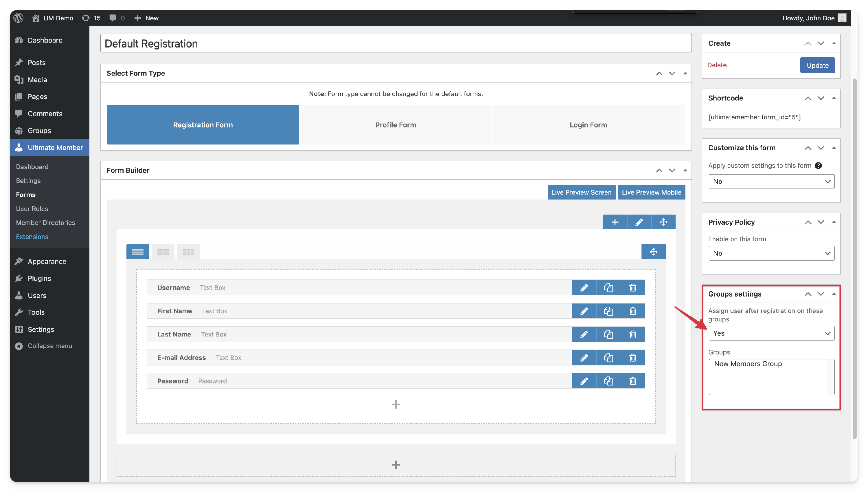Select the three-column layout icon
Screen dimensions: 868x492
(x=188, y=252)
